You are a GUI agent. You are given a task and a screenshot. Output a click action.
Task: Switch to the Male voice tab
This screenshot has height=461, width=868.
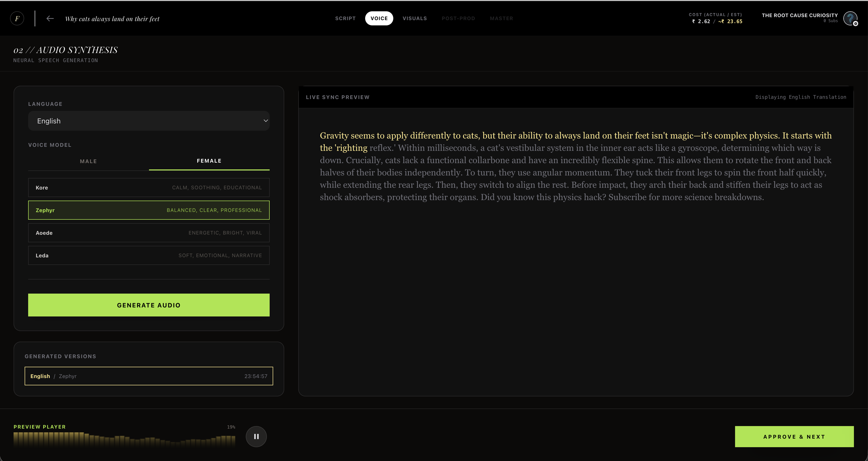pos(88,161)
